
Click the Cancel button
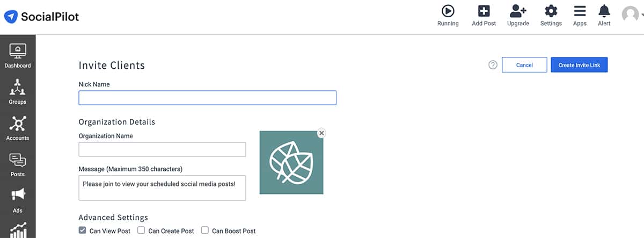[x=524, y=65]
